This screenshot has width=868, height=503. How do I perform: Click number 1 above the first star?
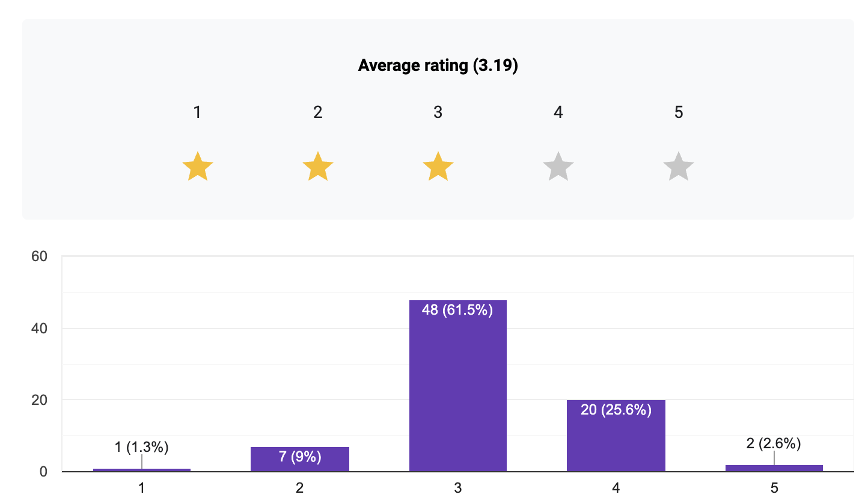coord(197,113)
